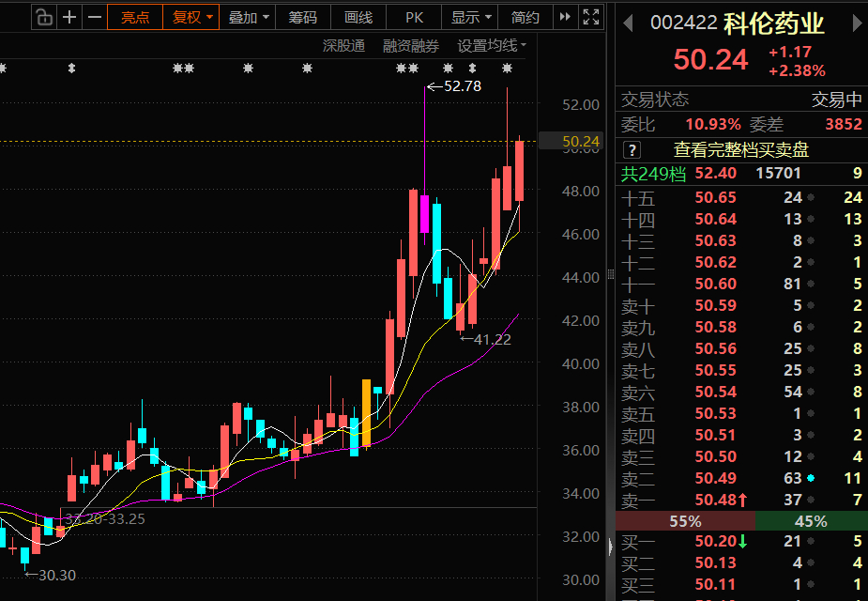Click the first event marker at the chart's left edge
Viewport: 868px width, 601px height.
tap(2, 69)
